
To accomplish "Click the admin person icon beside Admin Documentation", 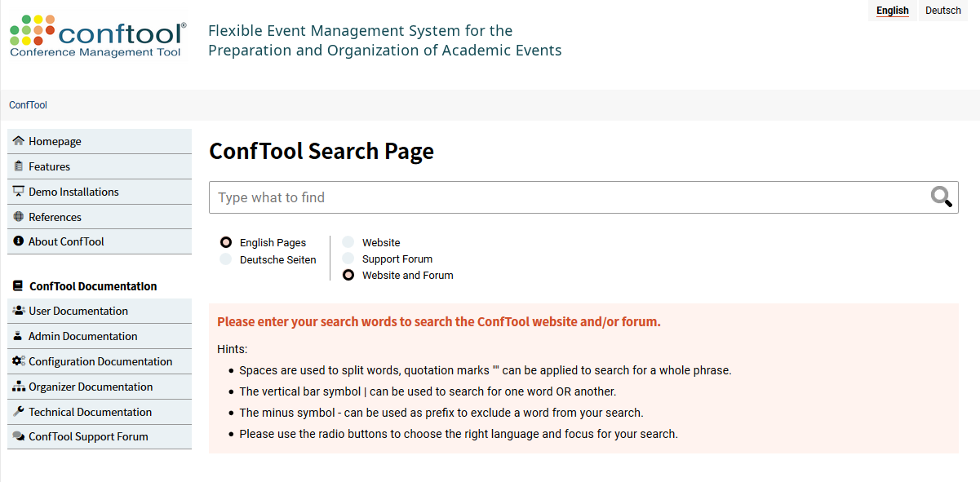I will click(19, 336).
